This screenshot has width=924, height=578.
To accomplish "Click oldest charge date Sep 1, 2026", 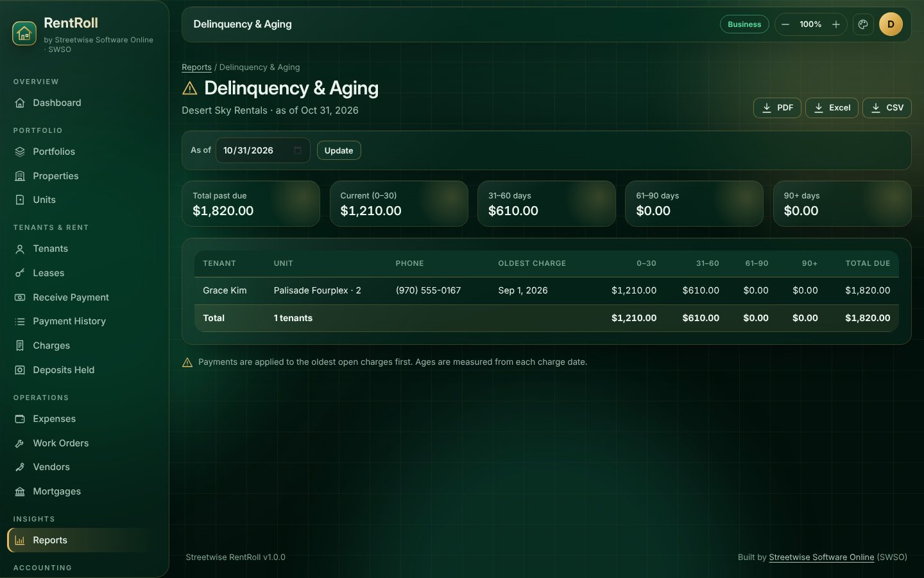I will [523, 290].
